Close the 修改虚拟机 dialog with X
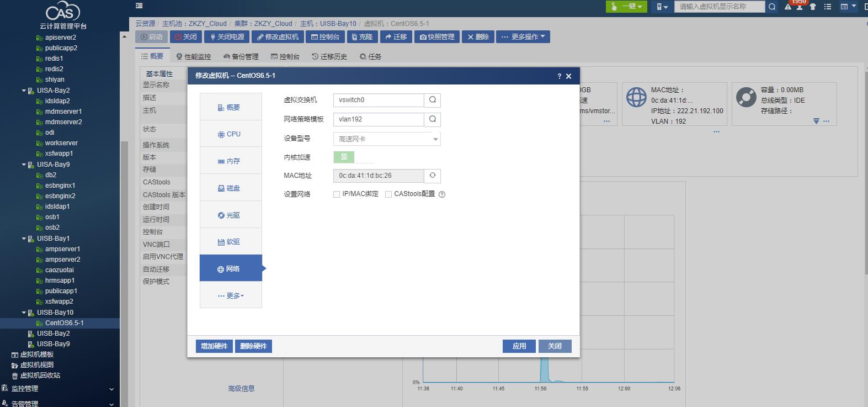 click(569, 76)
